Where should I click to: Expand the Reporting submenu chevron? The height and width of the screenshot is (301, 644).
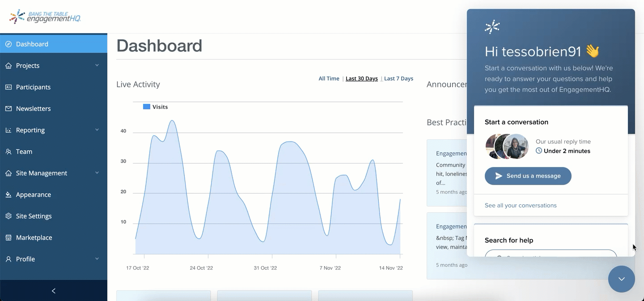pyautogui.click(x=97, y=130)
